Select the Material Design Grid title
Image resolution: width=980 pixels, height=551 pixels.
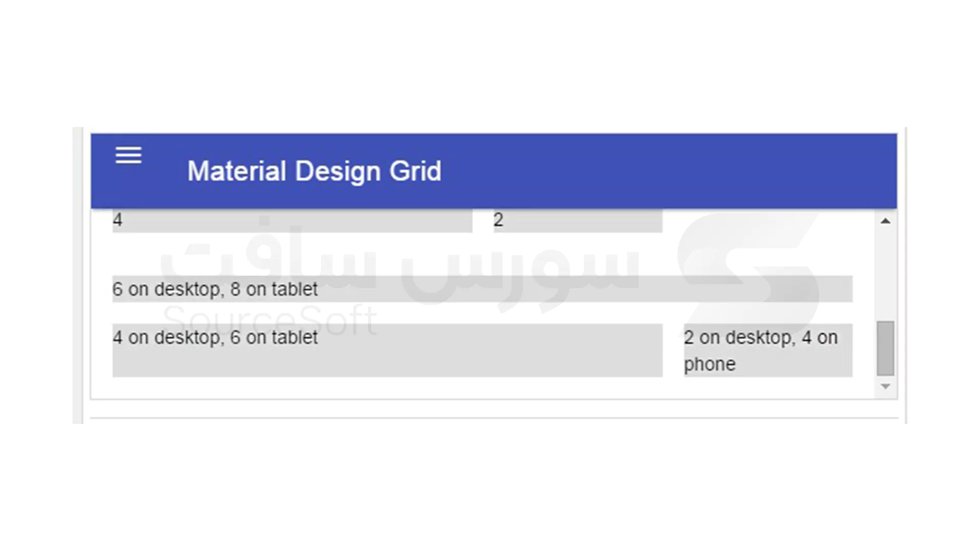click(314, 171)
